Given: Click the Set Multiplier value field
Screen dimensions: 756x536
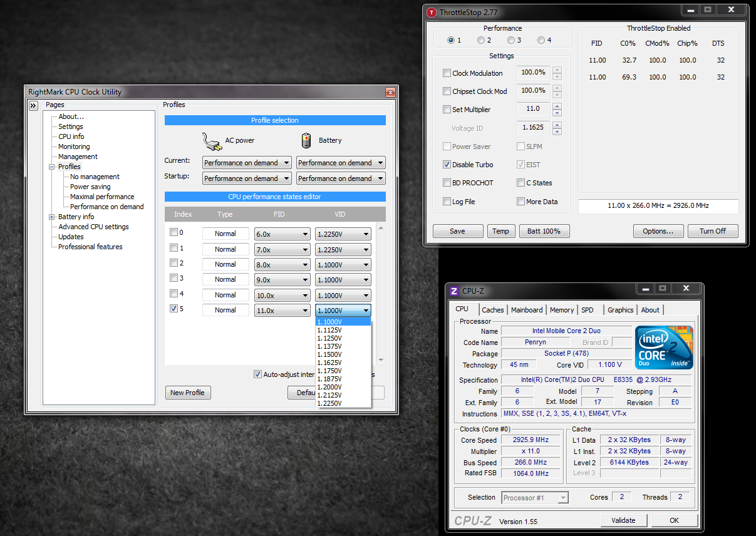Looking at the screenshot, I should coord(533,109).
